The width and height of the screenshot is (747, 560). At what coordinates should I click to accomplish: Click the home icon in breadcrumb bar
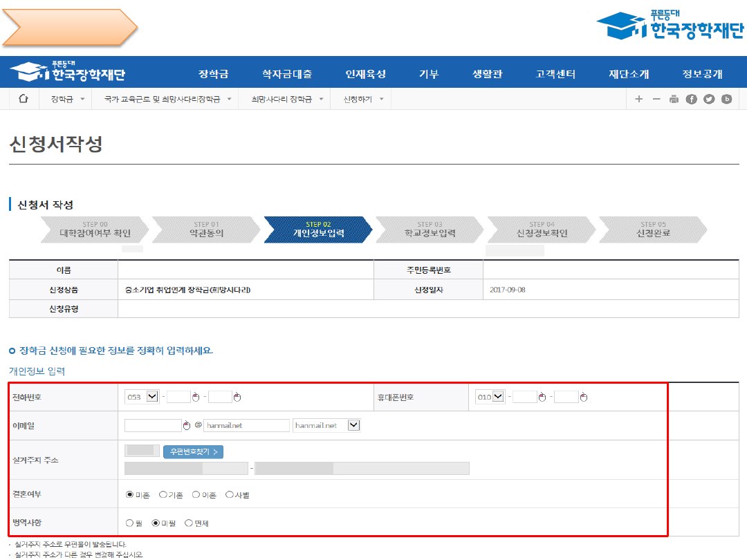24,99
